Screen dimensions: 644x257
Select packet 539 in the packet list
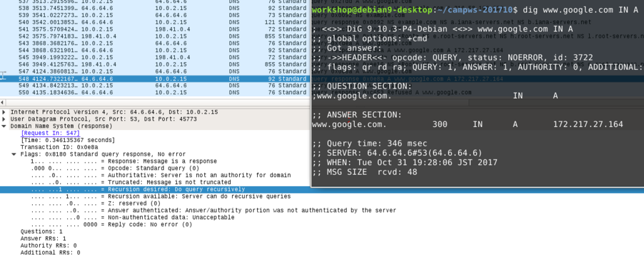click(x=155, y=15)
